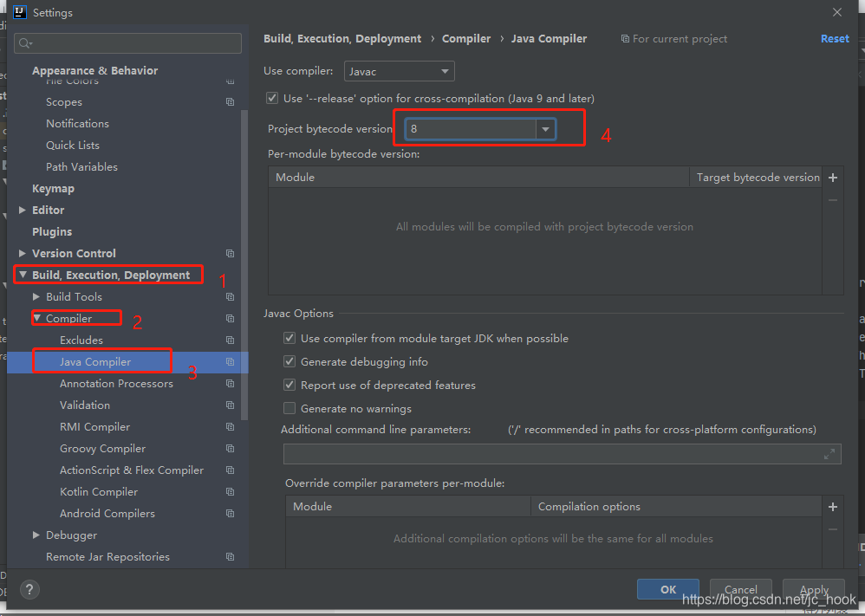The height and width of the screenshot is (616, 865).
Task: Click the project-level icon beside Annotation Processors
Action: click(x=230, y=383)
